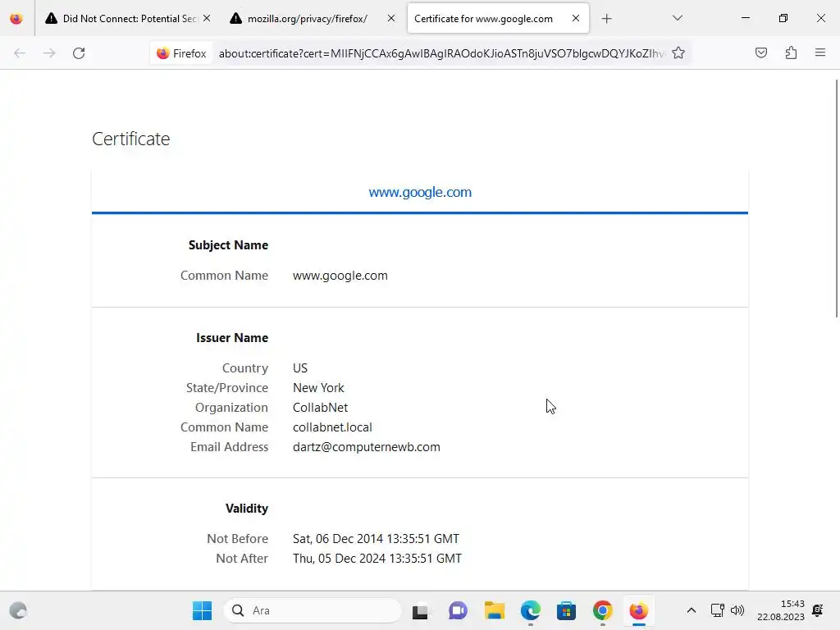Select issuer country value US
This screenshot has height=630, width=840.
[300, 368]
